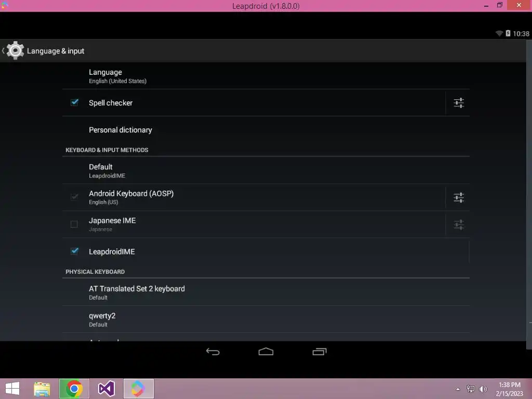
Task: Open Japanese IME settings sliders icon
Action: tap(458, 224)
